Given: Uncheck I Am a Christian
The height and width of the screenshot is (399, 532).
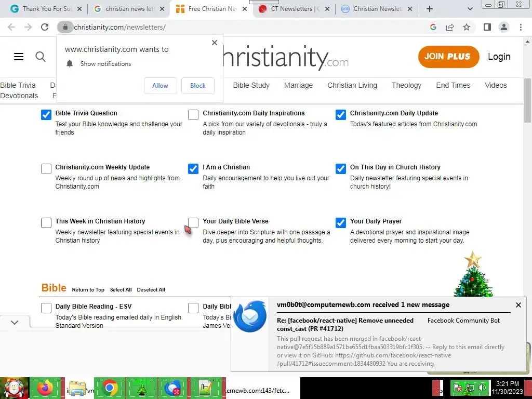Looking at the screenshot, I should (x=193, y=169).
